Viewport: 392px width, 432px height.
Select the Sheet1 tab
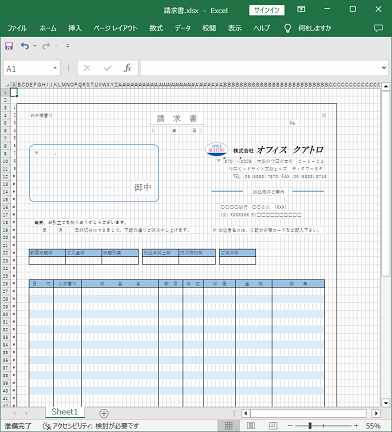coord(65,412)
